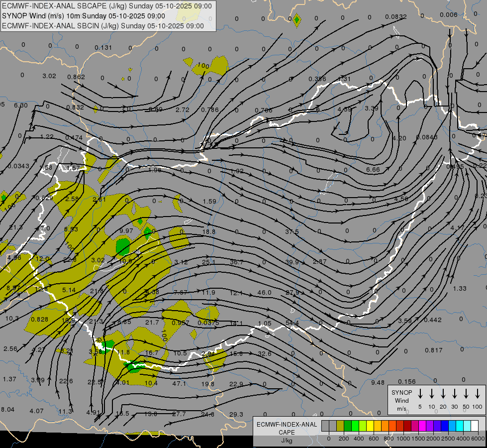Image resolution: width=487 pixels, height=448 pixels.
Task: Click the map value 46.0
Action: [264, 293]
